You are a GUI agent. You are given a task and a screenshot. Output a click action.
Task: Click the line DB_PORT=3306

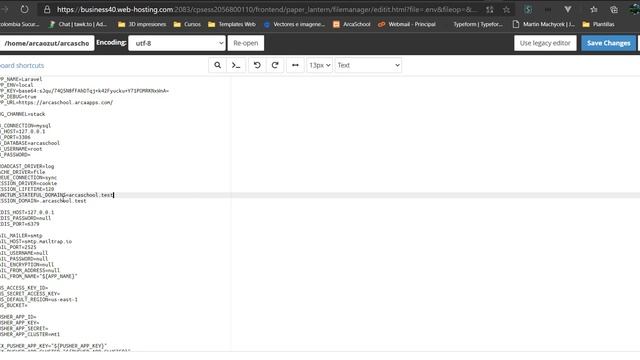coord(16,138)
